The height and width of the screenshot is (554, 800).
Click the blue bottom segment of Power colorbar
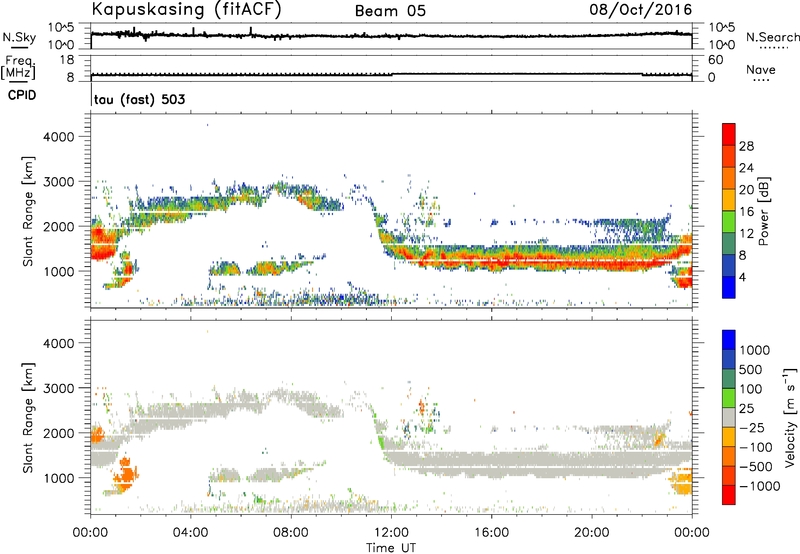click(729, 287)
